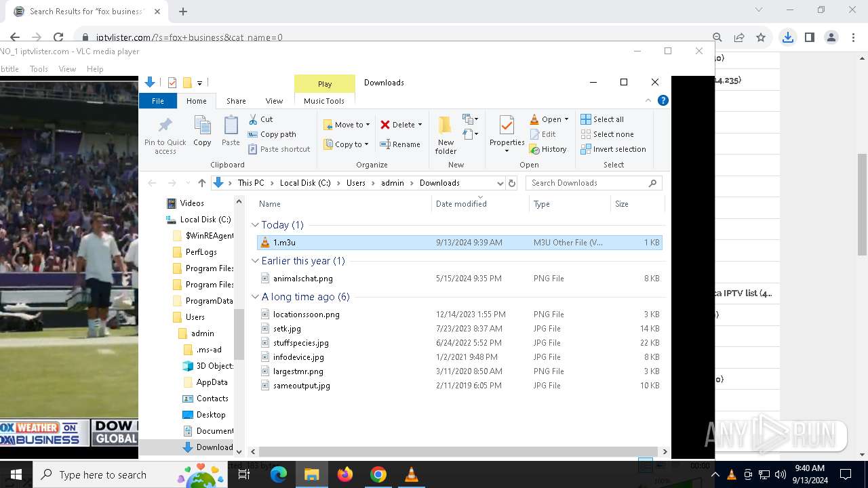868x488 pixels.
Task: Create a New folder
Action: (x=446, y=135)
